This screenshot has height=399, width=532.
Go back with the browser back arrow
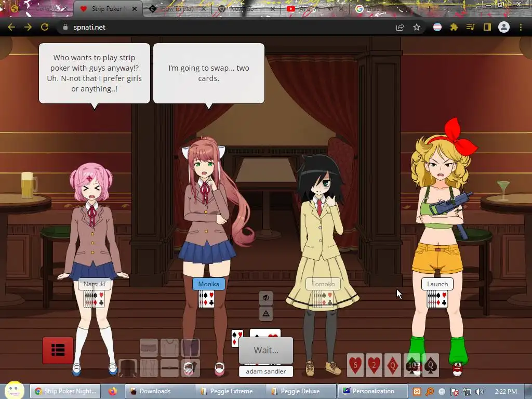pyautogui.click(x=11, y=27)
